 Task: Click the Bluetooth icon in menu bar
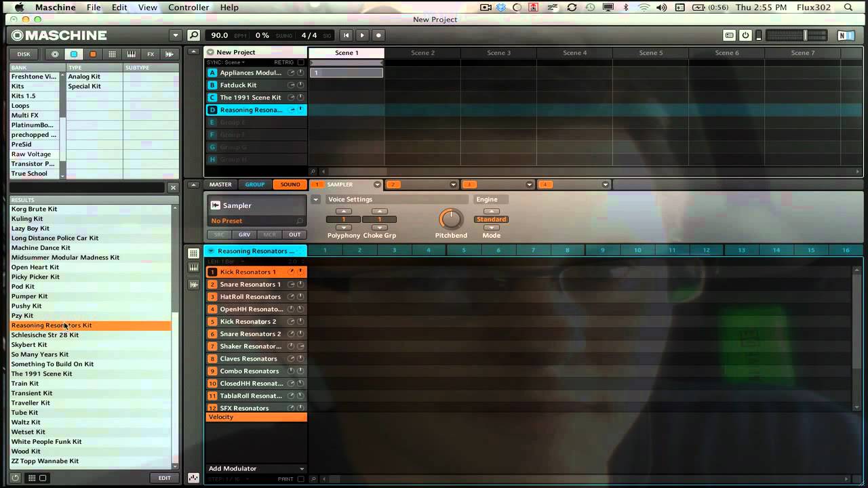(625, 7)
